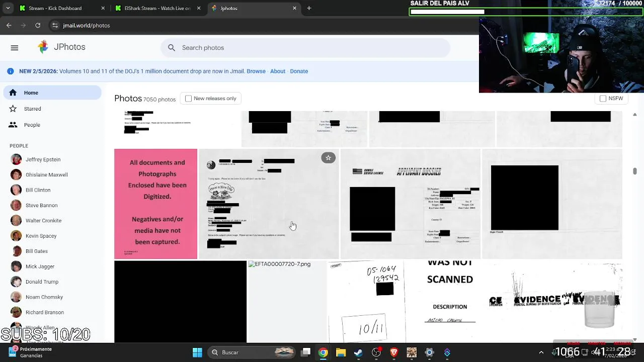
Task: Open the 'Was Not Scanned' description thumbnail
Action: pyautogui.click(x=450, y=302)
